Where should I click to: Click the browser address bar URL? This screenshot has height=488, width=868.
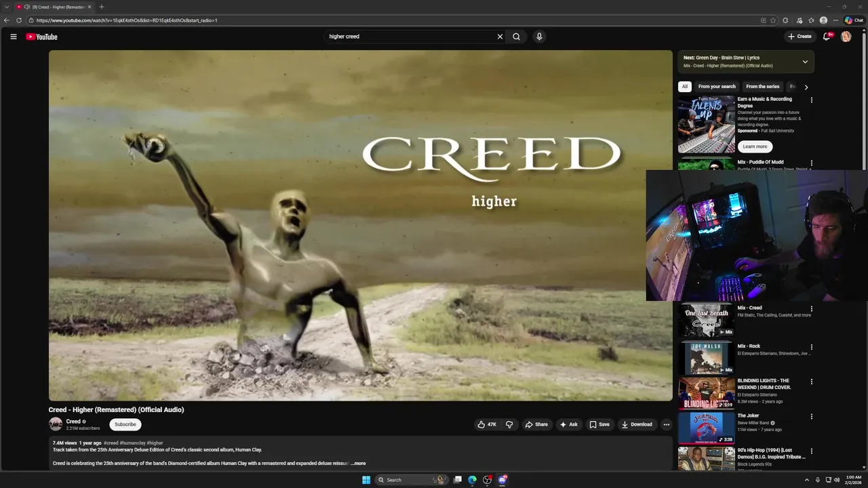tap(127, 20)
